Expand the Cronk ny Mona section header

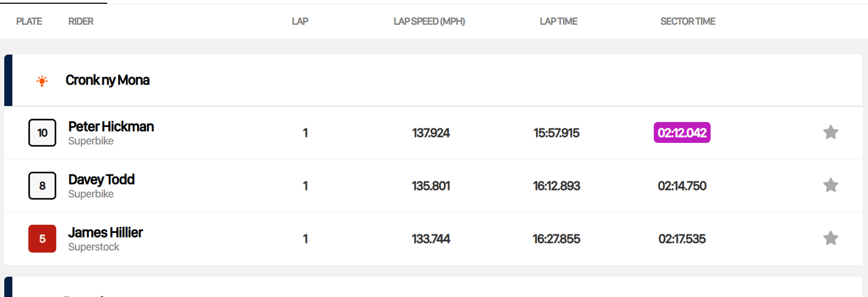[x=107, y=80]
